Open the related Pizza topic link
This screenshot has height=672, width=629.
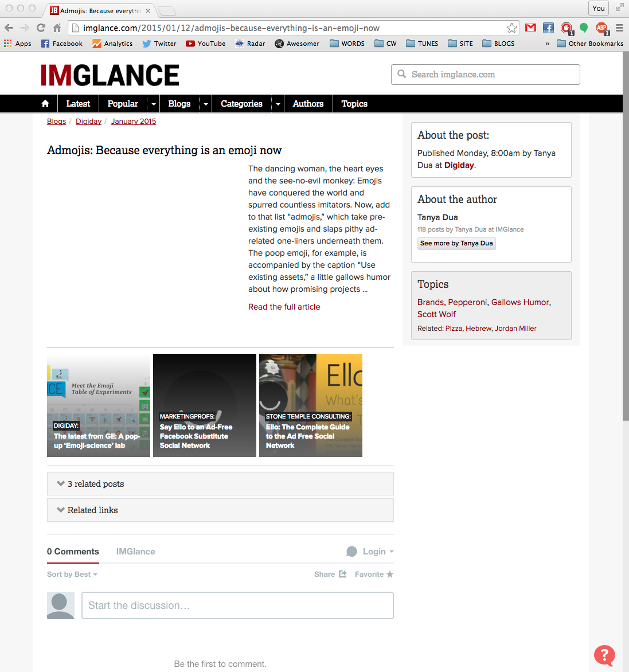(454, 329)
